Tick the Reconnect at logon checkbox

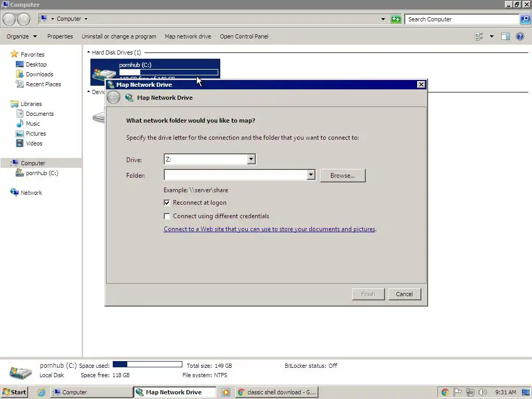coord(167,203)
